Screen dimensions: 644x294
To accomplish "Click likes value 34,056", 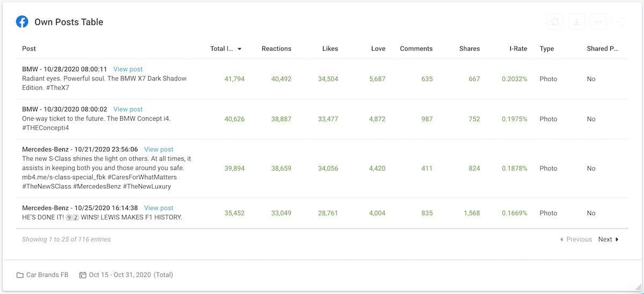I will tap(328, 168).
